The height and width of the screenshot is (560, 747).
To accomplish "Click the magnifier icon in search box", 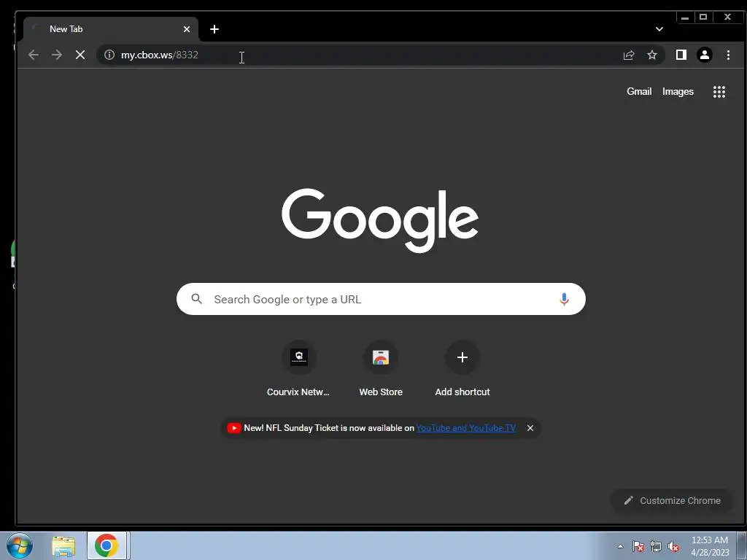I will click(197, 299).
